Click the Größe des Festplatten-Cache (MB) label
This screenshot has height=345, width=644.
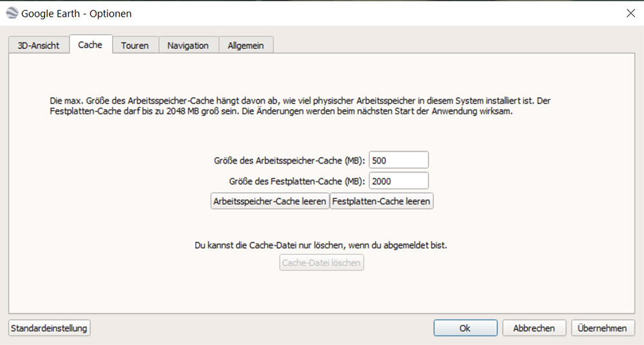297,181
